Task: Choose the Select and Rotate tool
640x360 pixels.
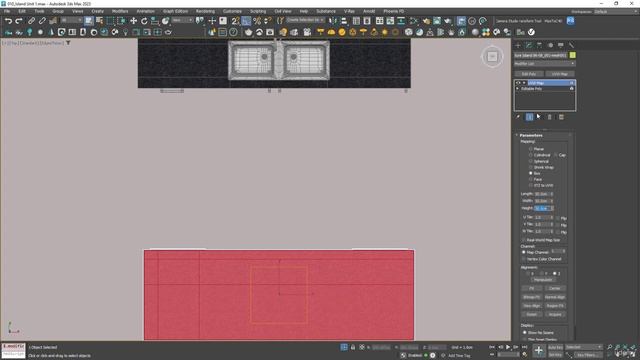Action: [144, 21]
